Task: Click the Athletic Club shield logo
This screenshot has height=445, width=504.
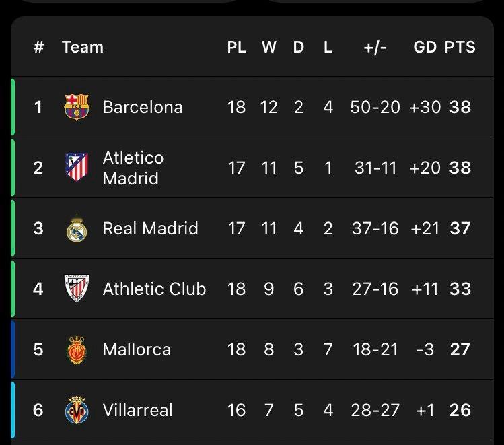Action: pos(77,288)
